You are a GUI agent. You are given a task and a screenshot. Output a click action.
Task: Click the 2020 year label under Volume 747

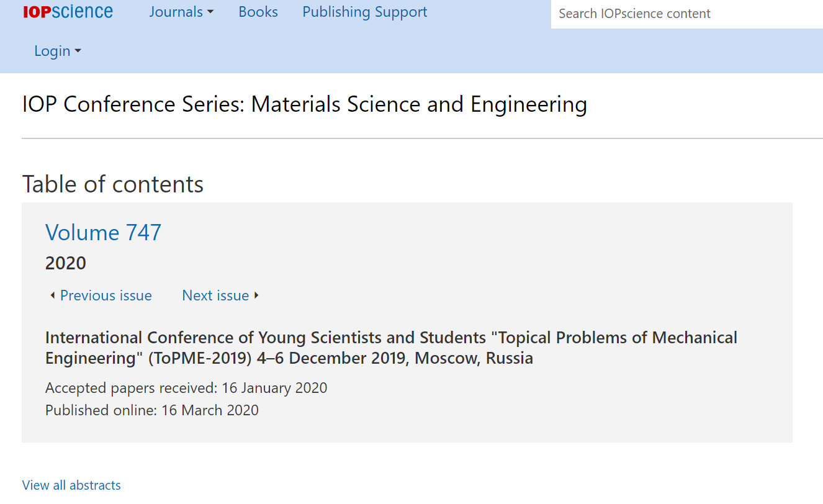tap(66, 263)
